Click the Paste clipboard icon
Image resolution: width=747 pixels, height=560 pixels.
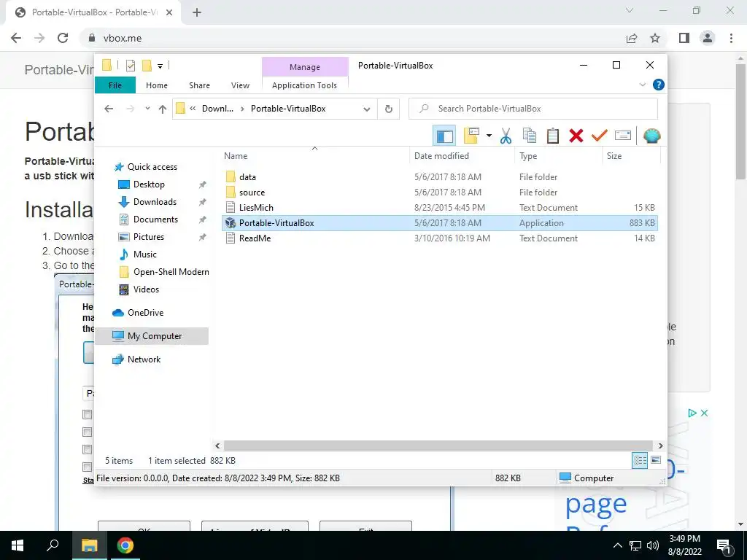pos(553,136)
